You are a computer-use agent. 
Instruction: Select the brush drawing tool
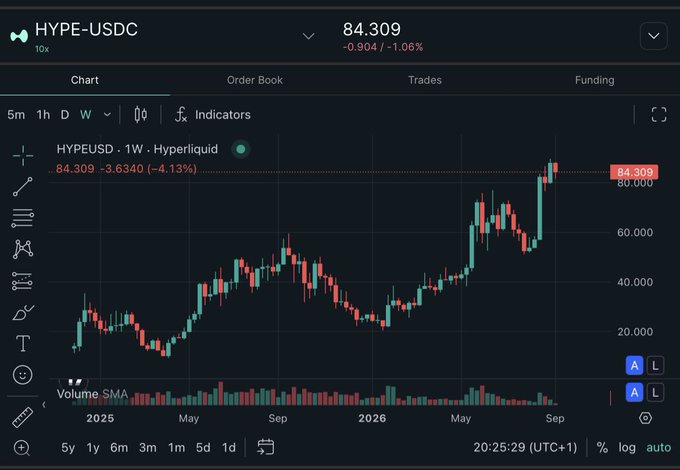click(x=23, y=313)
